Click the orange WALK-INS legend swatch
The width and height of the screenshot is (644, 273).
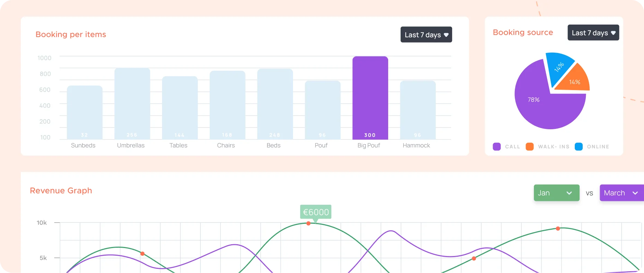click(530, 147)
